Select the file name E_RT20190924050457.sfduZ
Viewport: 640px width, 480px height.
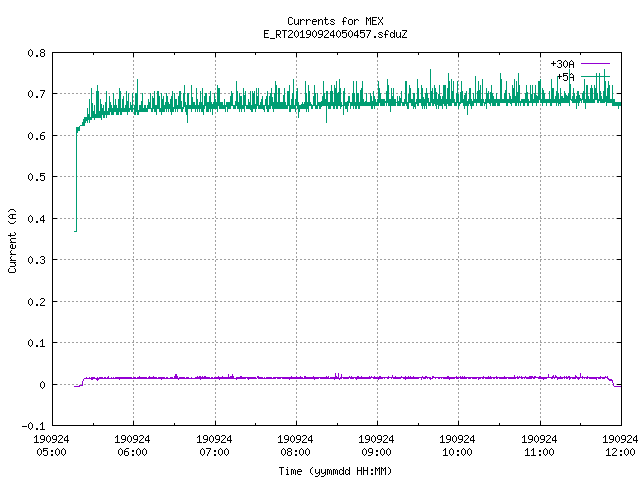pyautogui.click(x=335, y=34)
